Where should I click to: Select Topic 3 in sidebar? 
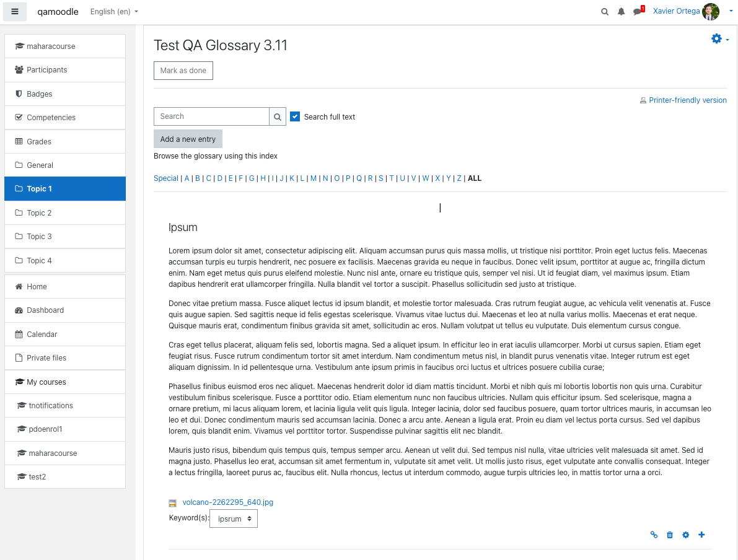coord(65,236)
